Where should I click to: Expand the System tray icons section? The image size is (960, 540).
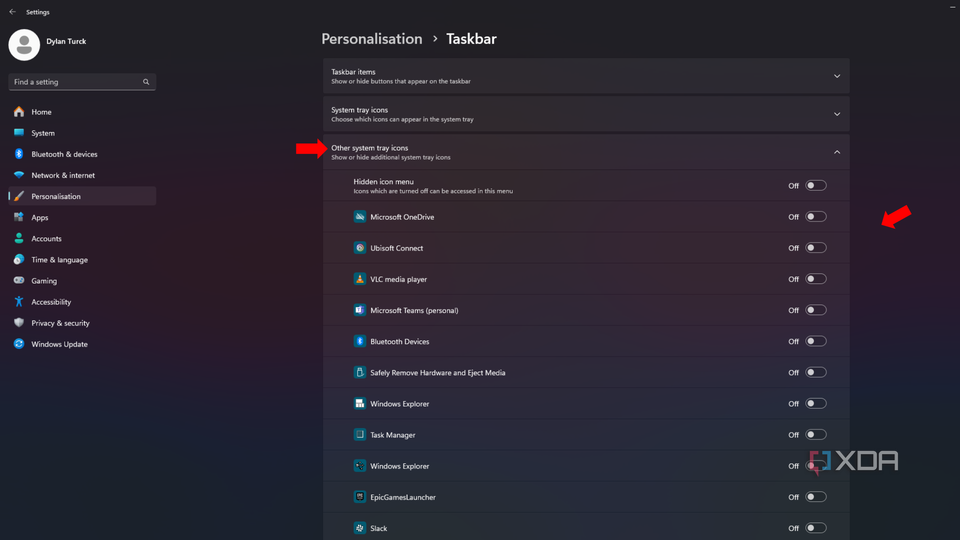point(837,114)
